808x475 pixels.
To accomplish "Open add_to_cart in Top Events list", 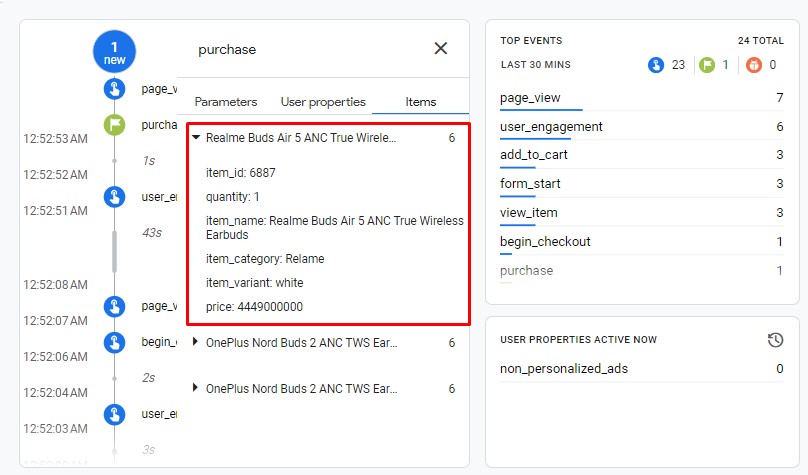I will (x=534, y=155).
